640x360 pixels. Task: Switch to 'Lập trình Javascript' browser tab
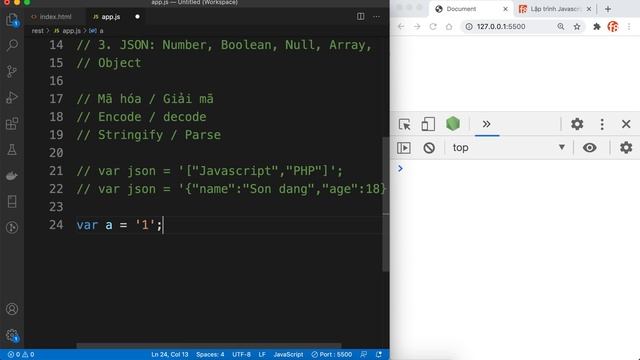tap(555, 9)
